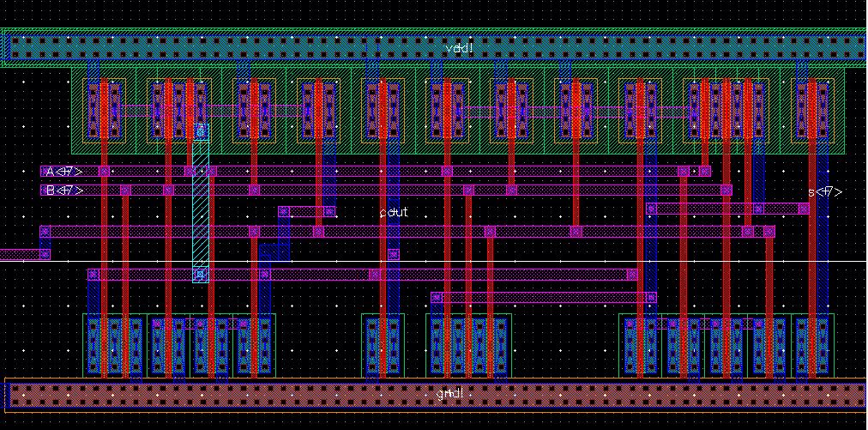Click the A<7> pin label
This screenshot has width=868, height=430.
pyautogui.click(x=64, y=172)
